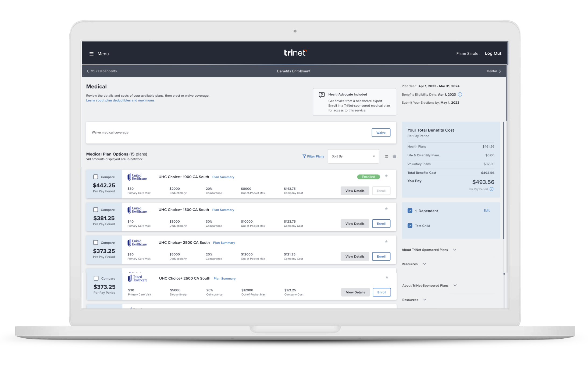Navigate forward to Dental step
Viewport: 588px width, 372px height.
(494, 71)
